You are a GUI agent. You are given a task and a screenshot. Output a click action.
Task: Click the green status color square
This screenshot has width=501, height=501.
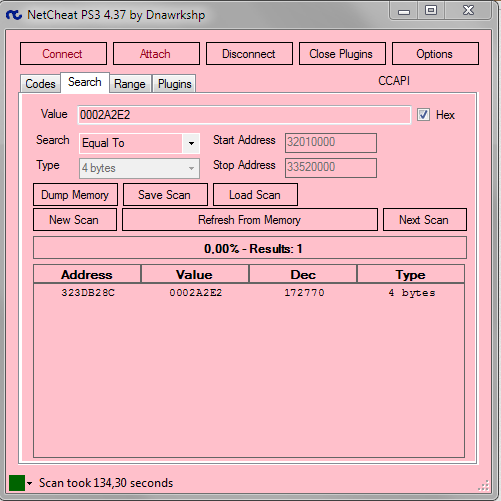coord(17,483)
